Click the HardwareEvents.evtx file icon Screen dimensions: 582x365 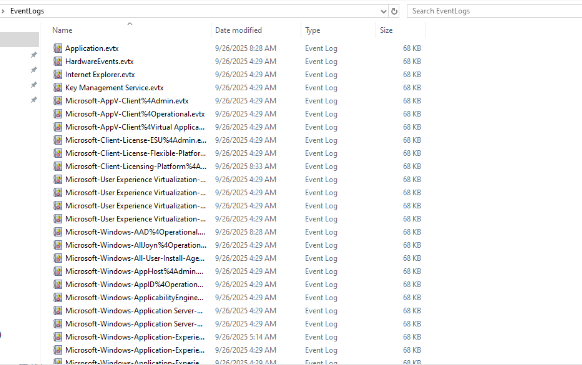(x=58, y=61)
